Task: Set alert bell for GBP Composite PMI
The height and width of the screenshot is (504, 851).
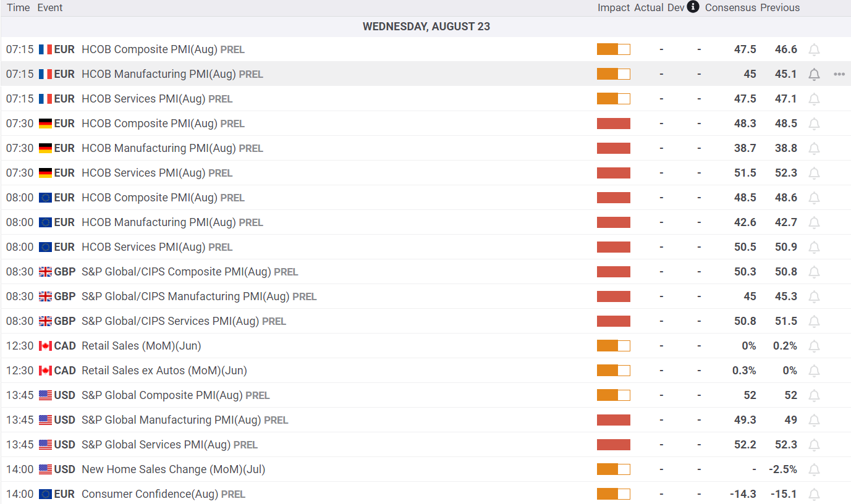Action: click(x=815, y=272)
